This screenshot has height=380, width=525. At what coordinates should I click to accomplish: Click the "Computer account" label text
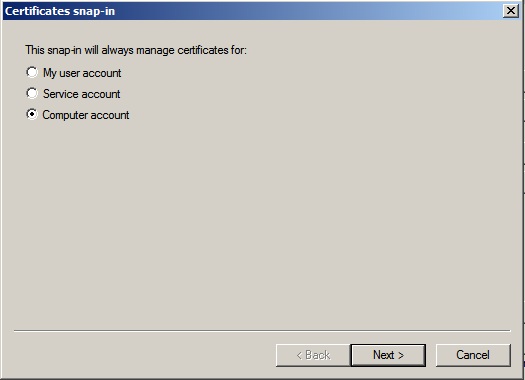click(86, 115)
